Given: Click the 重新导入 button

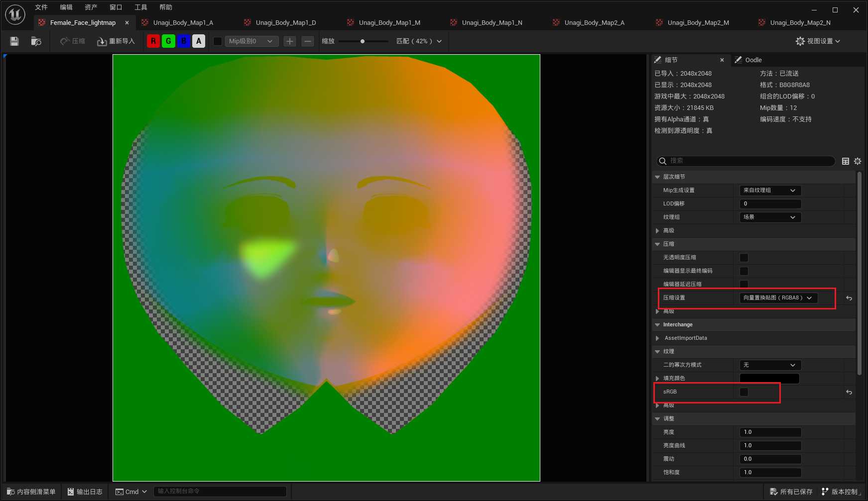Looking at the screenshot, I should pos(116,41).
